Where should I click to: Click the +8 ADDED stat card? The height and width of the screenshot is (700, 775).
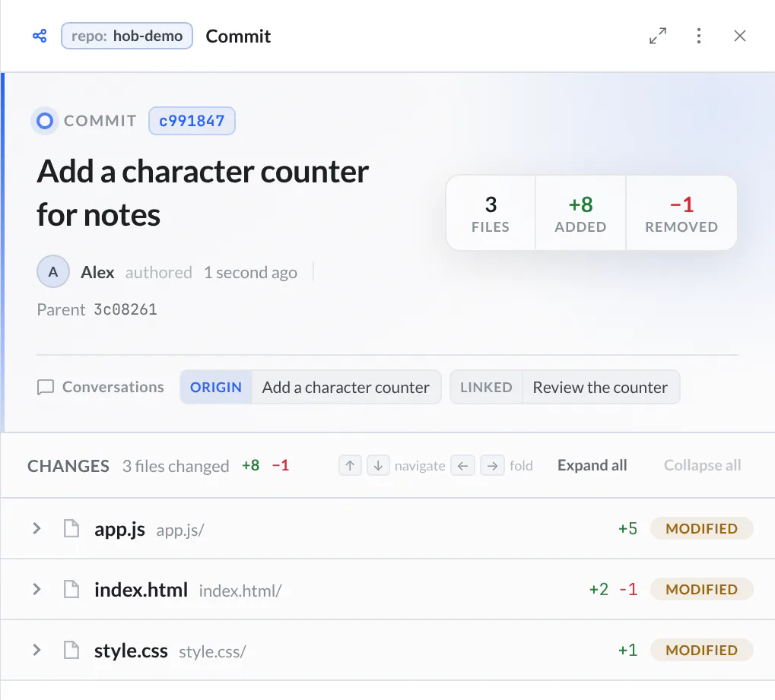tap(580, 213)
